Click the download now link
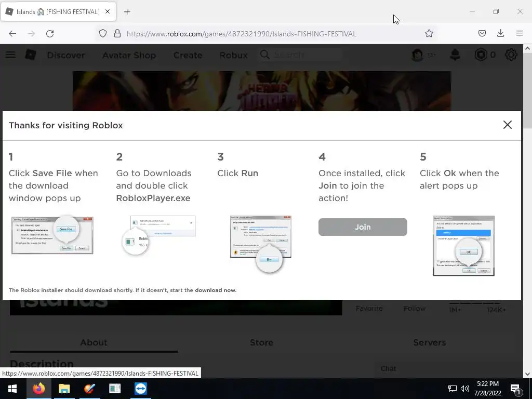Image resolution: width=532 pixels, height=399 pixels. click(x=215, y=290)
